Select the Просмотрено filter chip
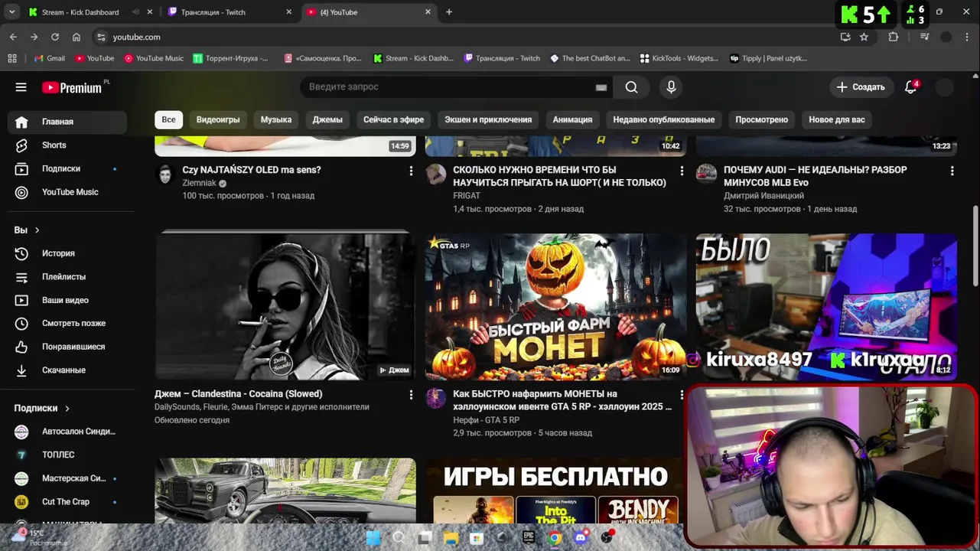Screen dimensions: 980x551 click(761, 119)
